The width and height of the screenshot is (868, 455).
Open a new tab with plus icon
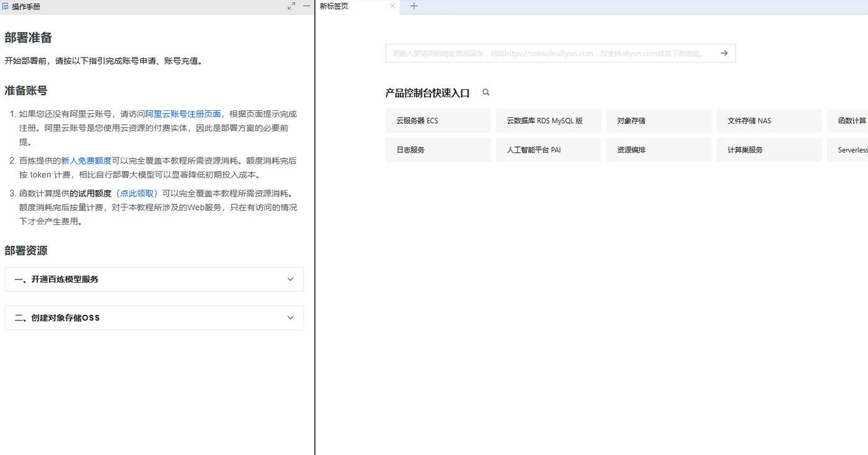tap(414, 6)
